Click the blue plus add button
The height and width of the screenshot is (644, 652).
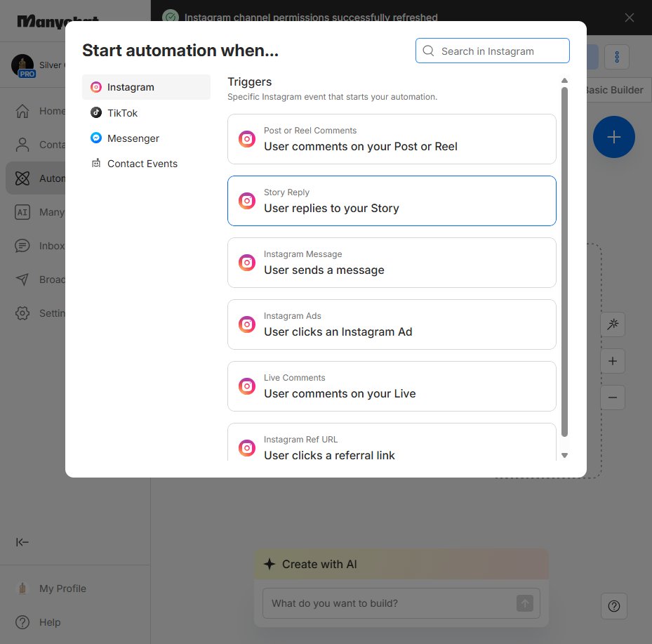(613, 137)
